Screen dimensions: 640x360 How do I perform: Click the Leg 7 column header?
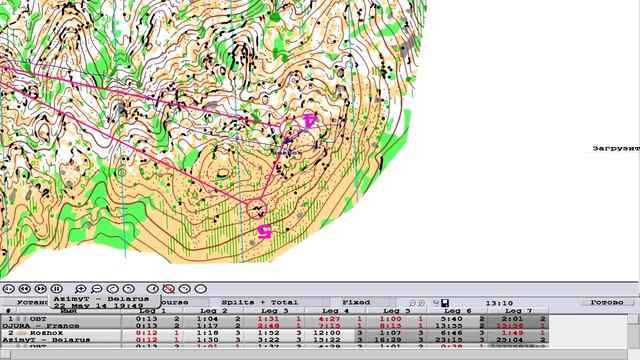518,311
